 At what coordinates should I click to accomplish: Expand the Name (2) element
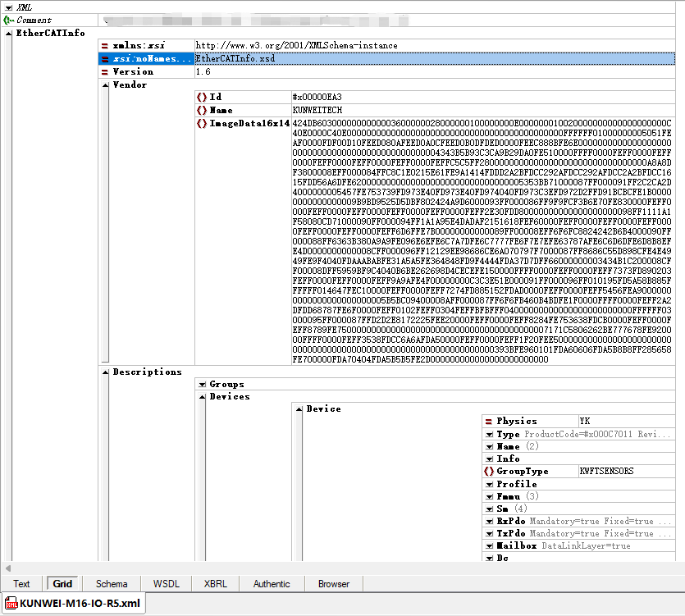coord(489,446)
